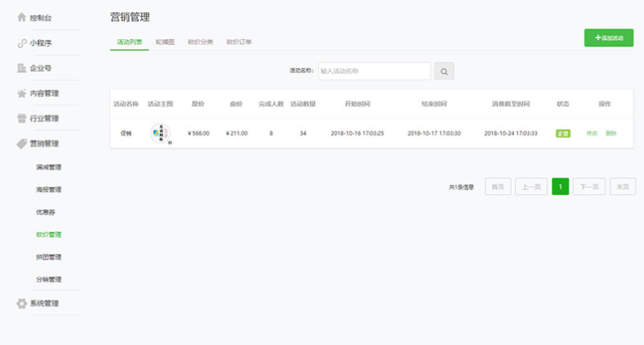The height and width of the screenshot is (345, 644).
Task: Click the 修改 link in the activity row
Action: coord(591,133)
